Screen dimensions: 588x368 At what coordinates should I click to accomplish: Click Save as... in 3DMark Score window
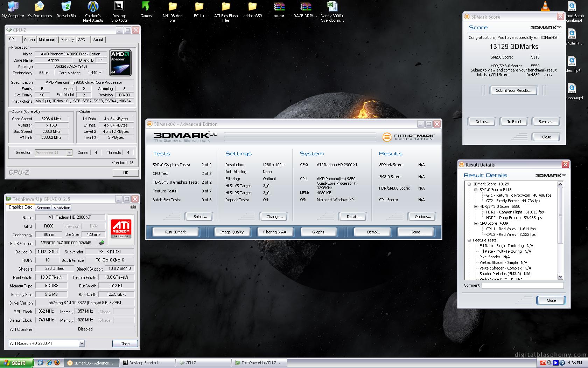[x=547, y=122]
